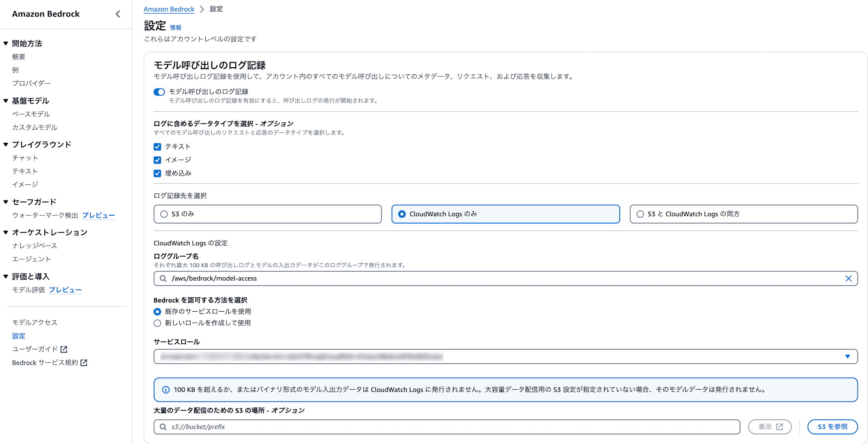Screen dimensions: 868x444
Task: Click the search icon in the S3 location field
Action: point(163,427)
